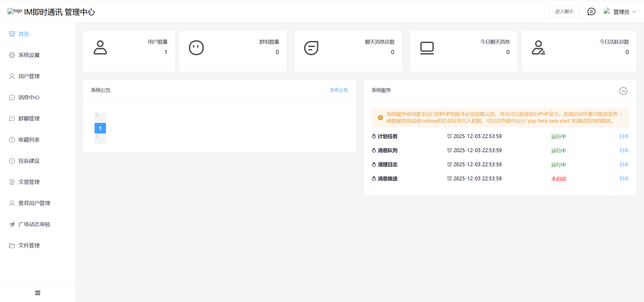This screenshot has height=302, width=644.
Task: Click the 文件管理 folder icon
Action: click(12, 246)
